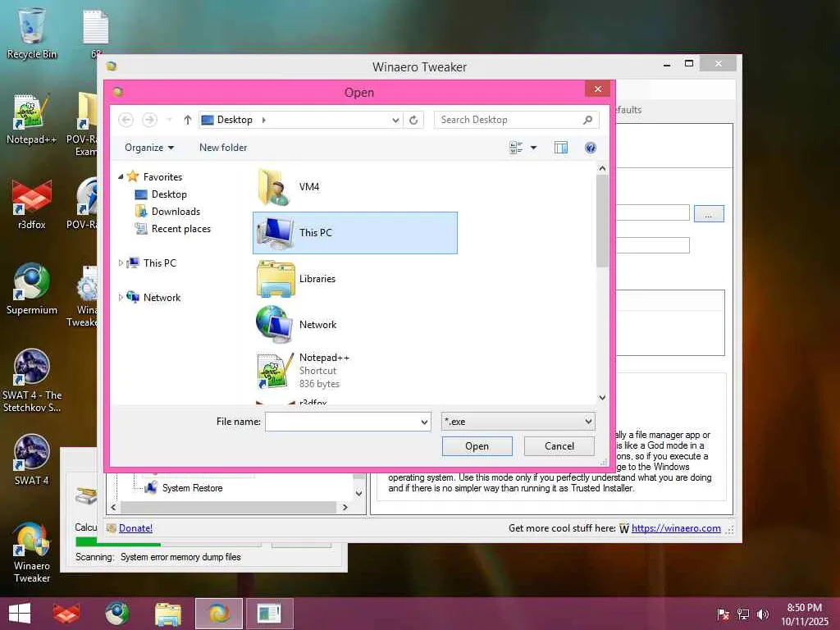This screenshot has height=630, width=840.
Task: Open the Organize menu
Action: point(149,148)
